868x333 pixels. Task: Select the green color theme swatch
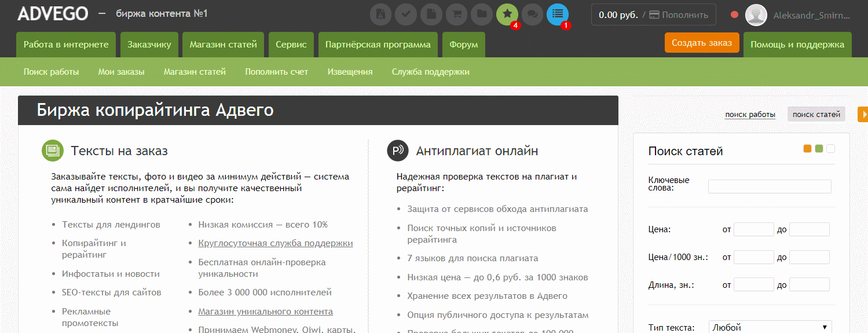point(819,149)
